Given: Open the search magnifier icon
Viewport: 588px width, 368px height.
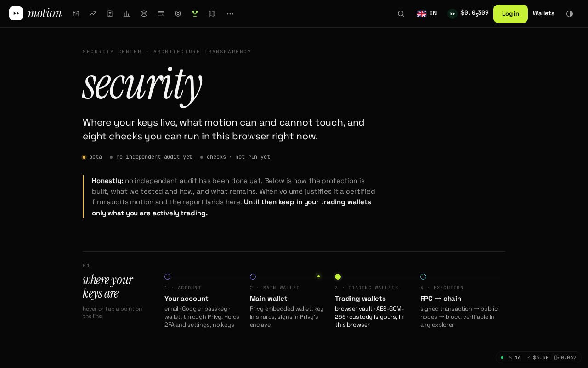Looking at the screenshot, I should point(401,14).
